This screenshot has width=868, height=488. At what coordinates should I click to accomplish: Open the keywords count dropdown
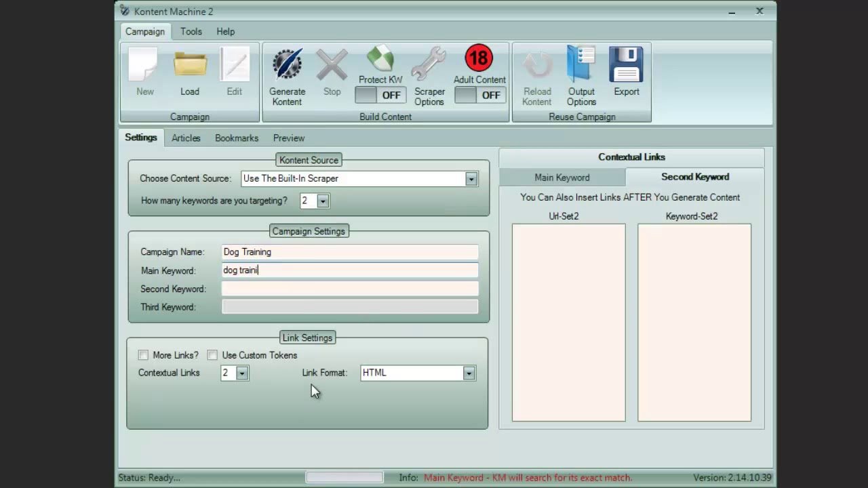click(323, 201)
